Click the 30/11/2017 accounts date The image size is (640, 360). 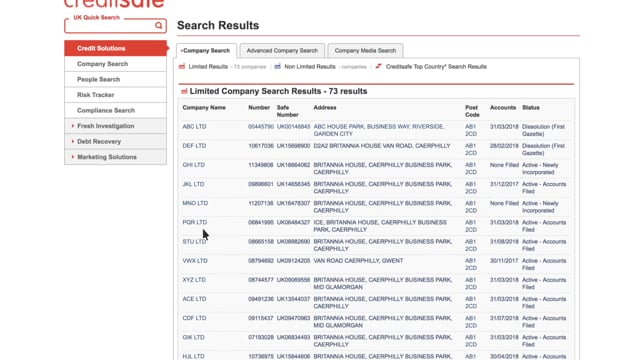pos(504,261)
